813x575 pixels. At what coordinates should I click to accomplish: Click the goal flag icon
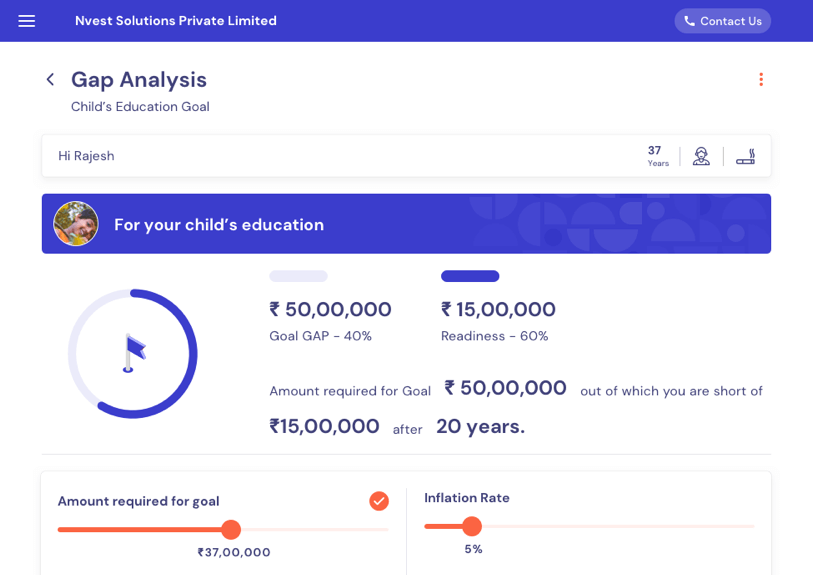tap(133, 353)
